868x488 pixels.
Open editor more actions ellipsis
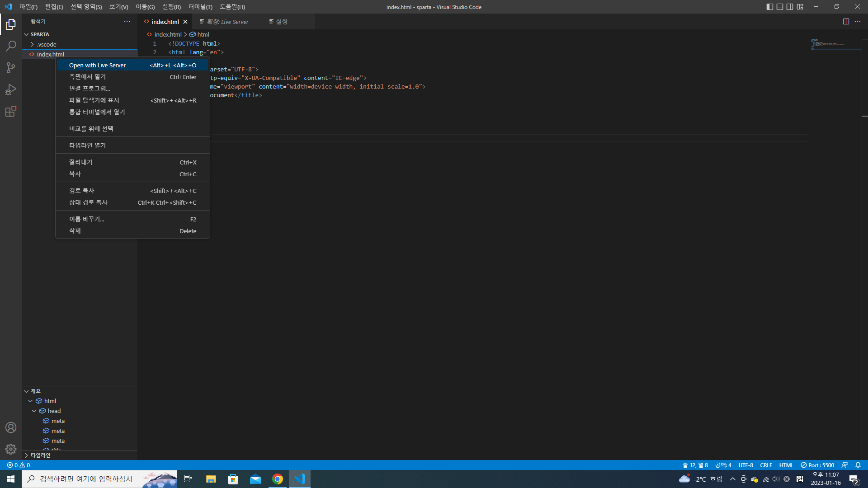coord(858,22)
